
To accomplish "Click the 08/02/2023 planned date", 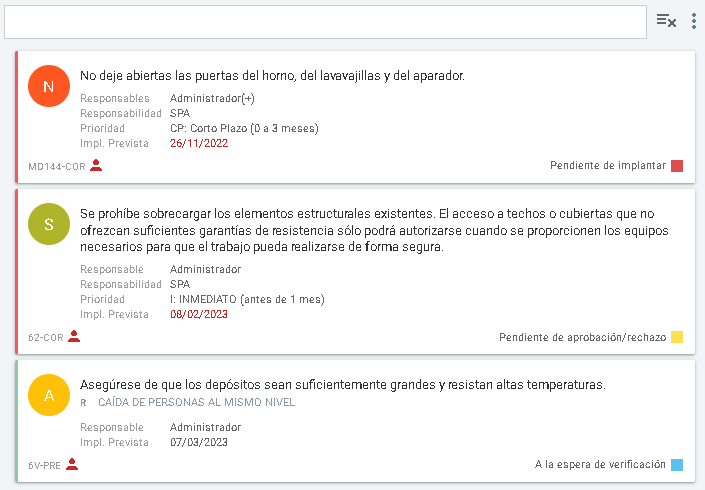I will click(x=199, y=314).
